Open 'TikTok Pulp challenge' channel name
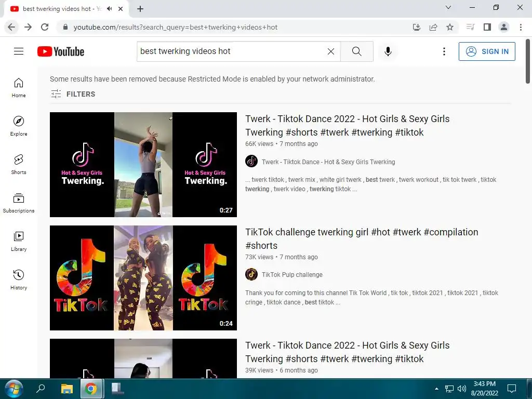This screenshot has width=532, height=399. [x=292, y=274]
